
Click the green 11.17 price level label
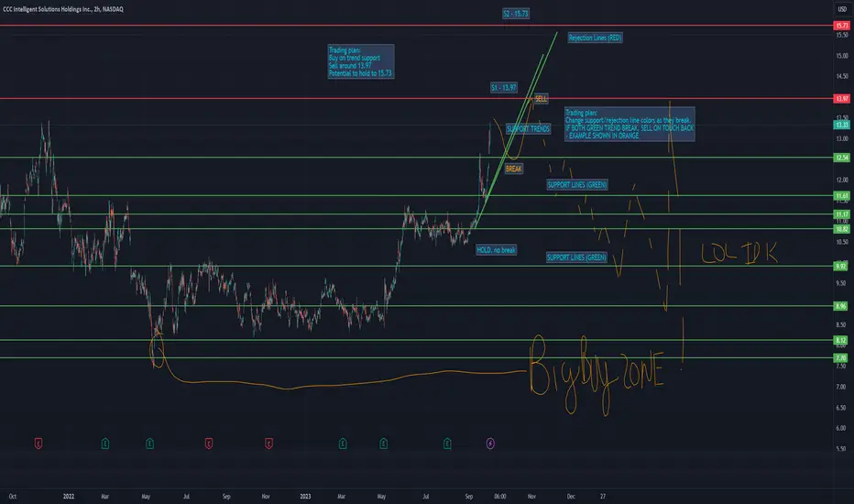coord(842,214)
